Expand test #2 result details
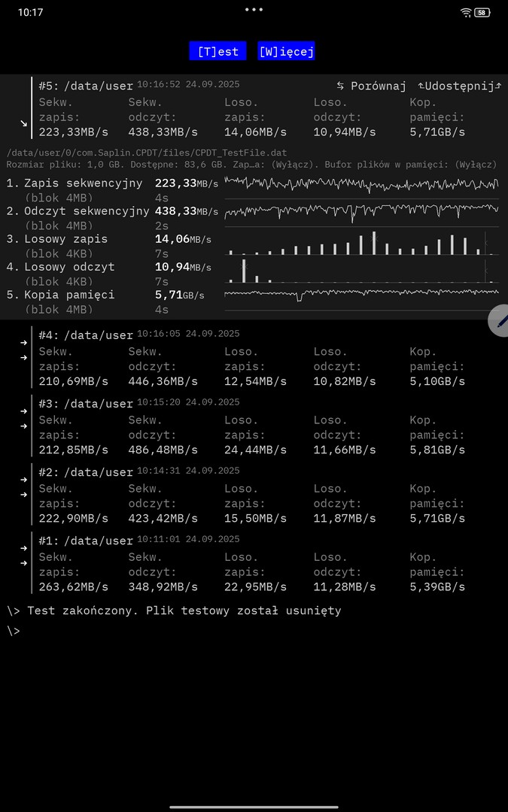Image resolution: width=508 pixels, height=812 pixels. [23, 486]
